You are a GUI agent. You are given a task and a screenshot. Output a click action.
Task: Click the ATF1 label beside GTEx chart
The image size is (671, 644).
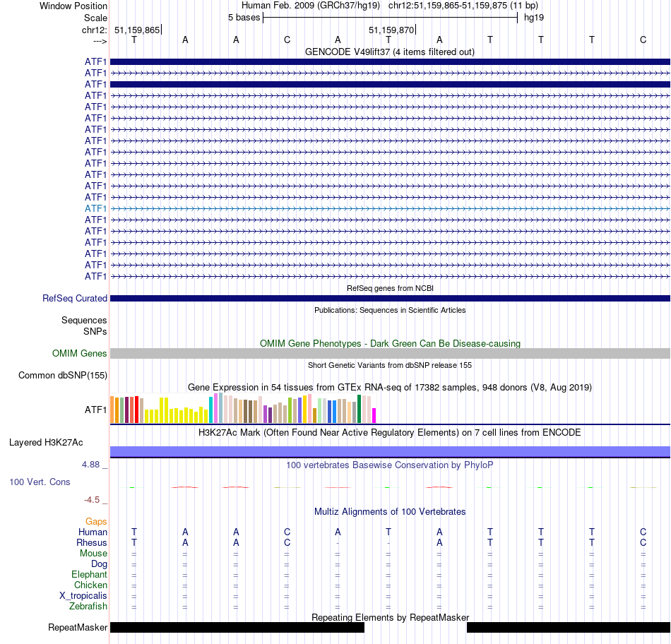(95, 410)
